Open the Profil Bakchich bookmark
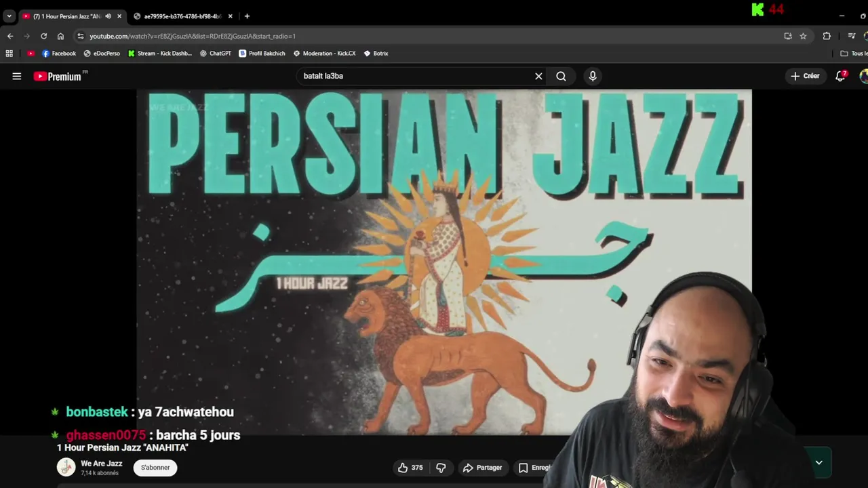This screenshot has height=488, width=868. (262, 54)
